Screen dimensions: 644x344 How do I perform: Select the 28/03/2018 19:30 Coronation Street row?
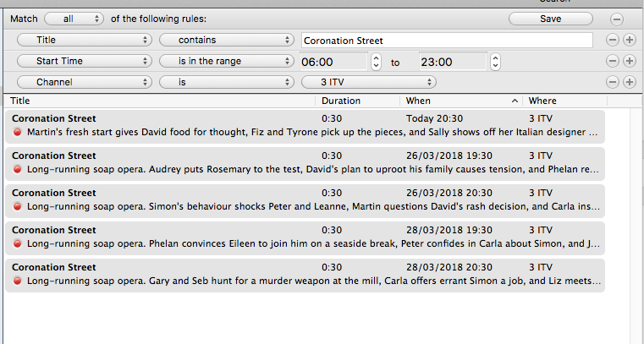point(305,238)
